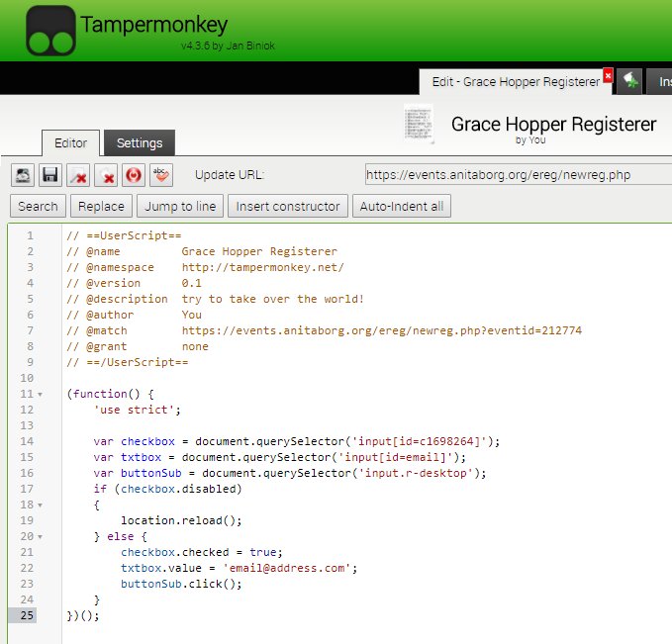
Task: Click the 'location.reload();' line
Action: tap(181, 521)
